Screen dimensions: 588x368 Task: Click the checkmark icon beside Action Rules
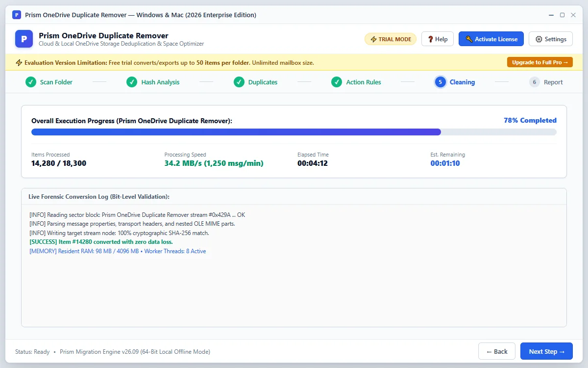click(x=337, y=82)
